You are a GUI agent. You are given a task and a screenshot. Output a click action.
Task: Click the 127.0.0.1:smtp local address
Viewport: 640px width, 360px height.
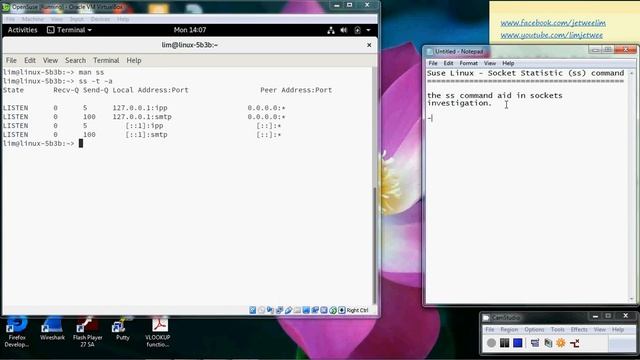[142, 117]
